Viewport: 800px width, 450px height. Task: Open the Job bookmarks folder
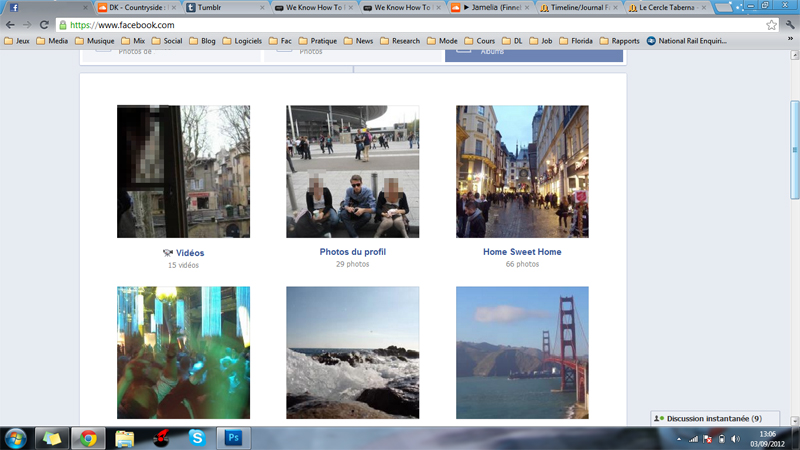[541, 41]
